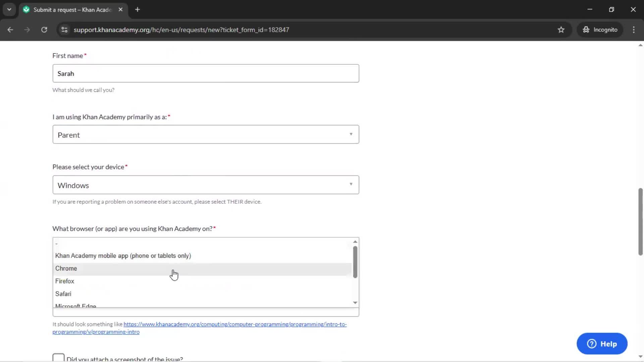Click the browser list scrollbar thumb
The width and height of the screenshot is (644, 362).
(355, 262)
